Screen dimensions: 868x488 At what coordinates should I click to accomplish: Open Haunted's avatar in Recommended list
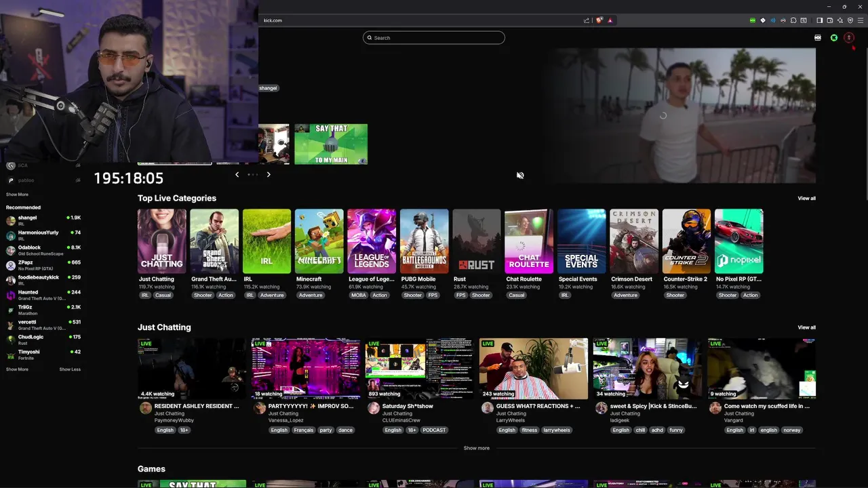tap(11, 295)
